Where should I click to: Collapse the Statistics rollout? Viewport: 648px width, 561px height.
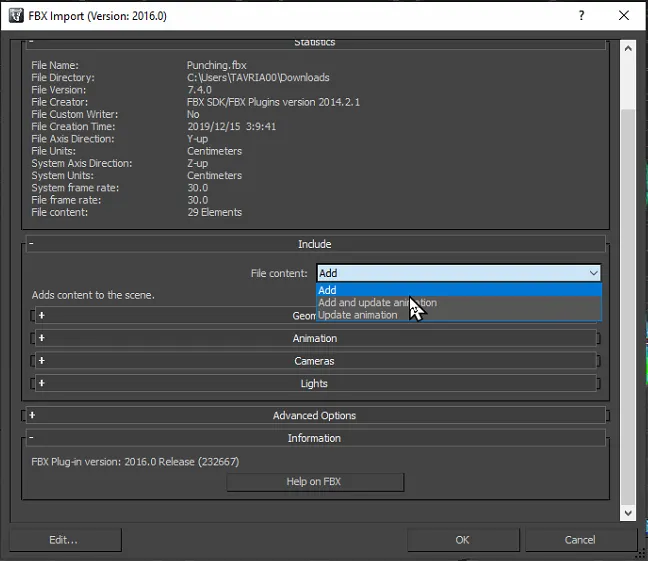31,42
